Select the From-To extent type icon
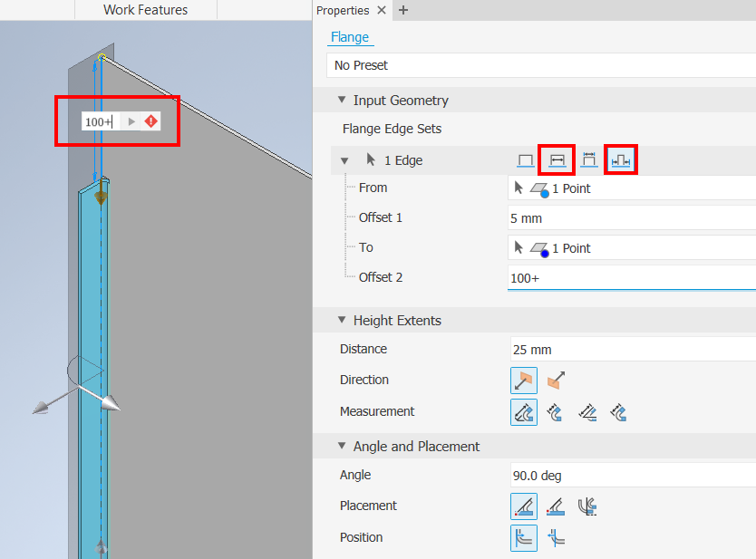 tap(621, 159)
